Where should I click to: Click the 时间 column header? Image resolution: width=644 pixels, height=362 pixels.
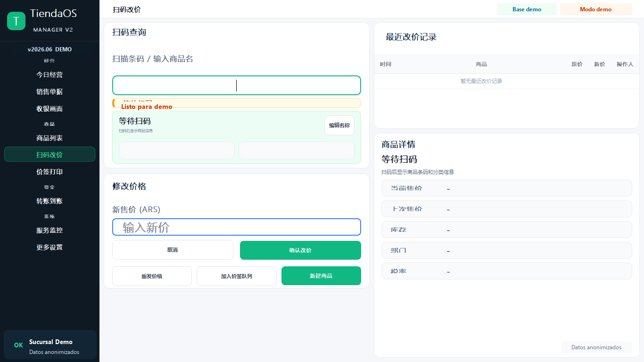[x=386, y=64]
